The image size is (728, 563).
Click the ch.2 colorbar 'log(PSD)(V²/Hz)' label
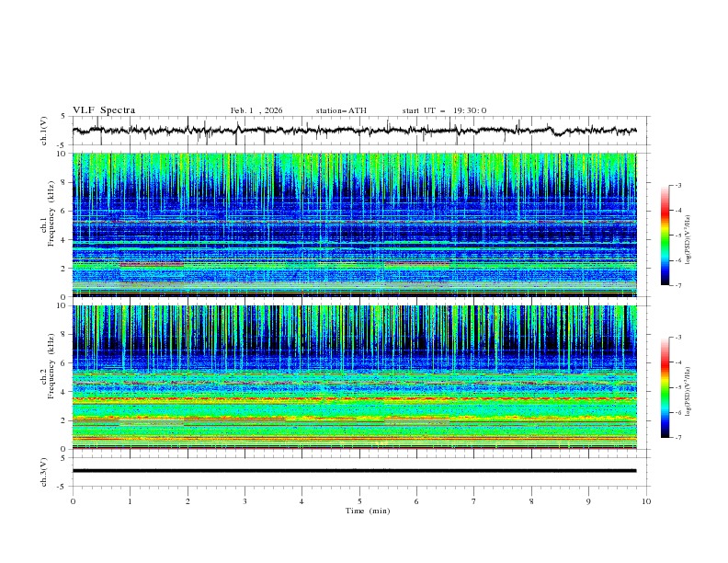tap(689, 392)
